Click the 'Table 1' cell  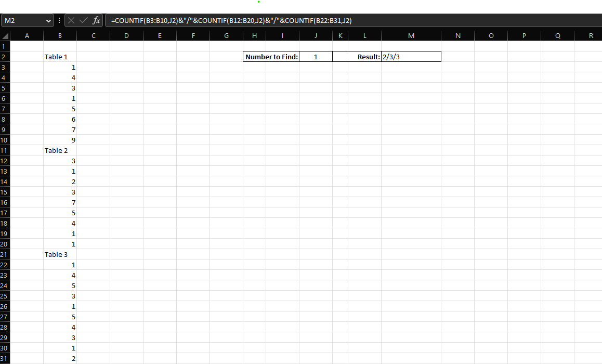click(x=60, y=57)
